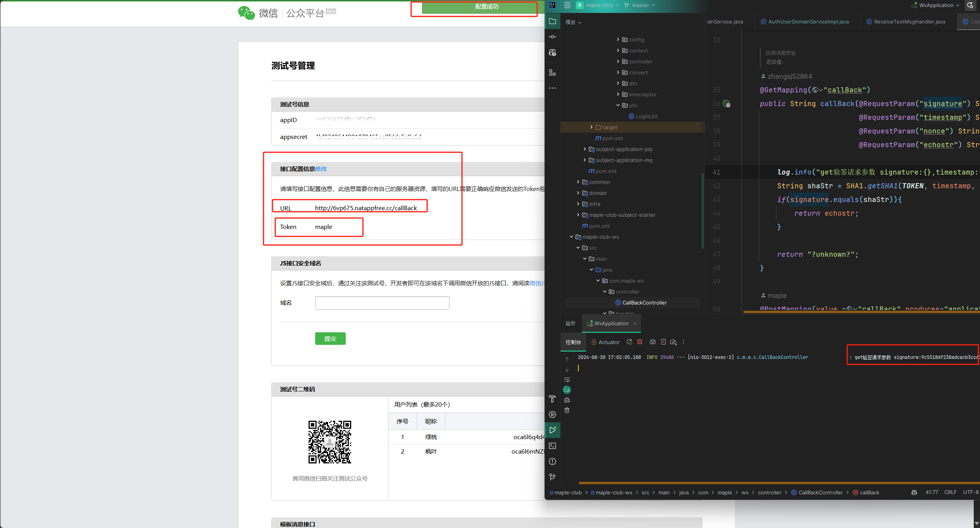Open the Problems tool window icon
Image resolution: width=980 pixels, height=528 pixels.
pos(552,461)
